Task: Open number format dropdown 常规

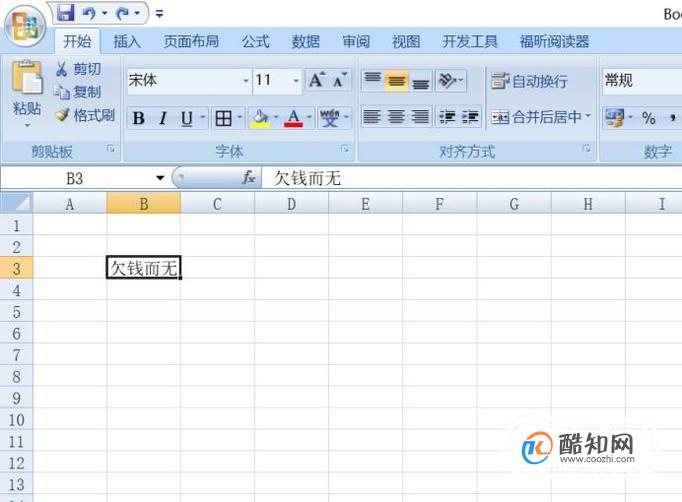Action: coord(642,80)
